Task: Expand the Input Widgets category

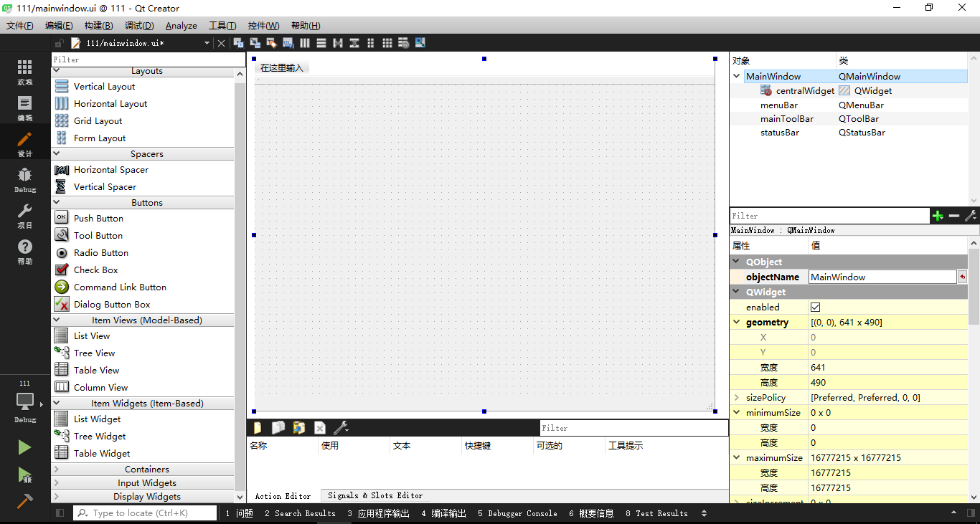Action: (x=57, y=483)
